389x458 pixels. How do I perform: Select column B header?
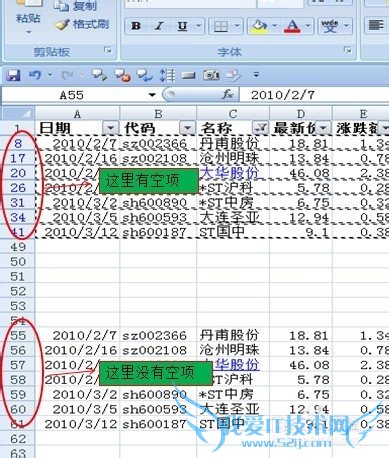click(158, 114)
